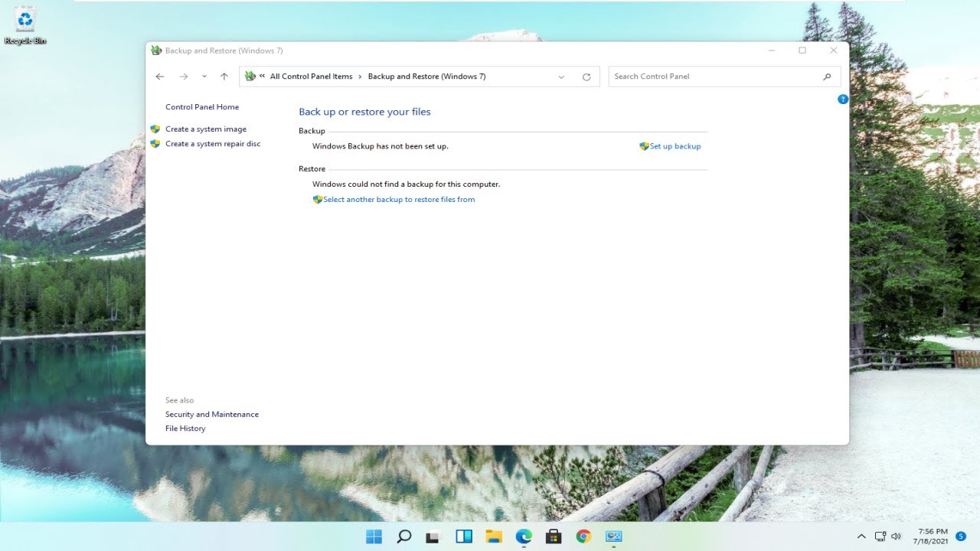This screenshot has height=551, width=980.
Task: Select 'Windows Backup has not been set up.' text
Action: point(381,146)
